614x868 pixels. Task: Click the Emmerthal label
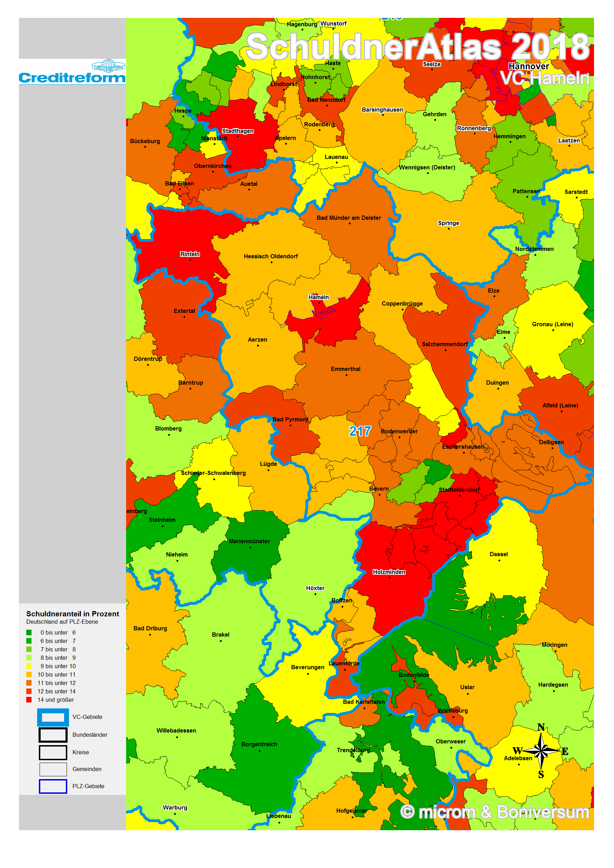(x=345, y=369)
